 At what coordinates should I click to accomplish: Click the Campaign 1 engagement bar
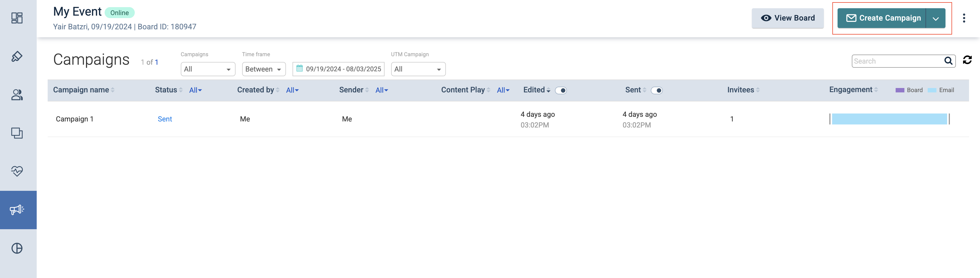pyautogui.click(x=889, y=119)
